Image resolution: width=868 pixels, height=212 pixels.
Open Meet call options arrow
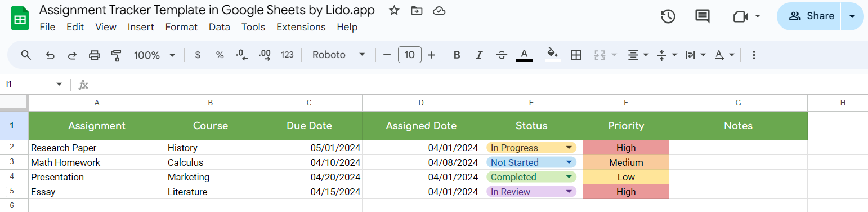(x=758, y=16)
